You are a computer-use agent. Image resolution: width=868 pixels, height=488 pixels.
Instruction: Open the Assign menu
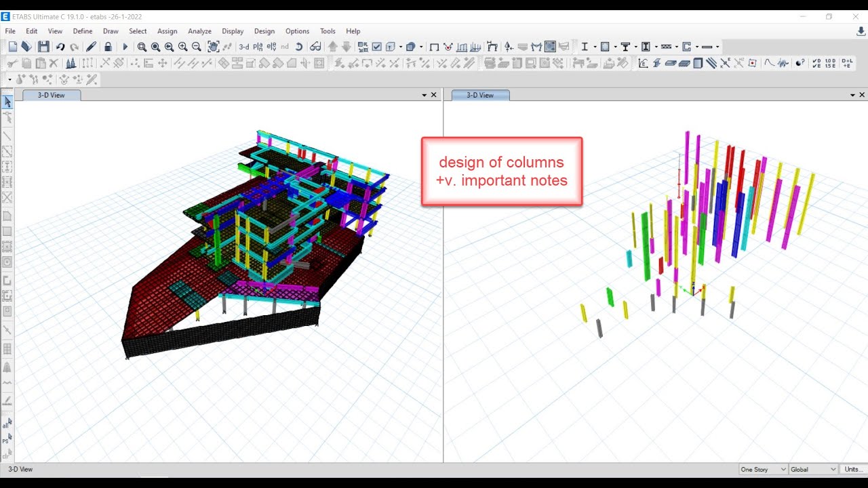pos(167,31)
